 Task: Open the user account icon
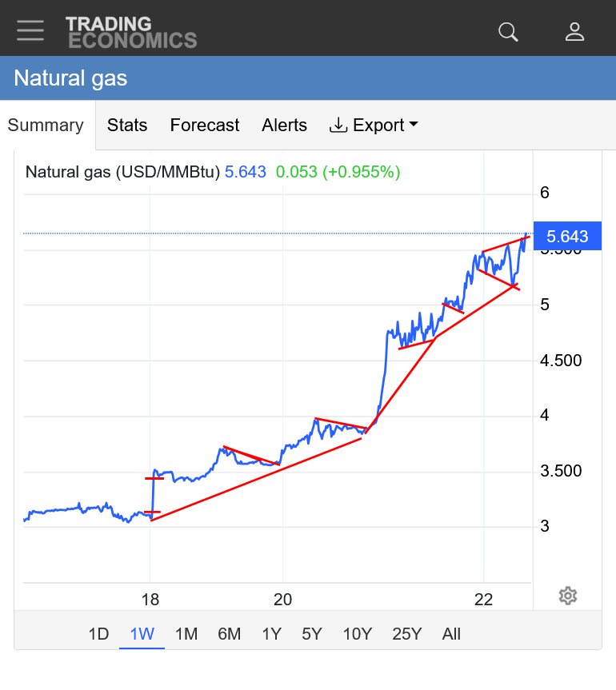pos(574,32)
